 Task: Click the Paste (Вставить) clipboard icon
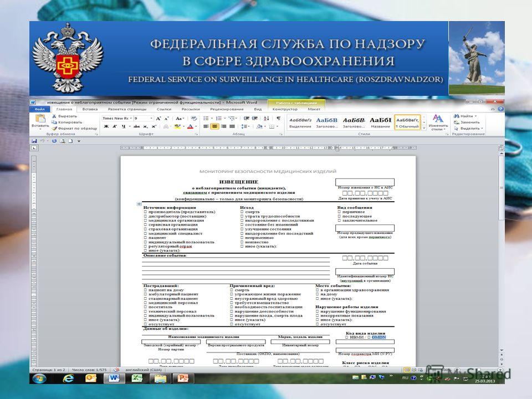point(40,119)
